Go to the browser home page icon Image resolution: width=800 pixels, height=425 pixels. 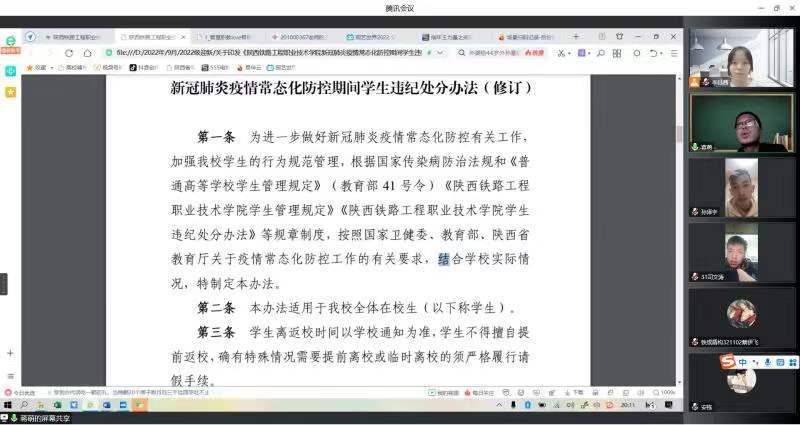[88, 53]
